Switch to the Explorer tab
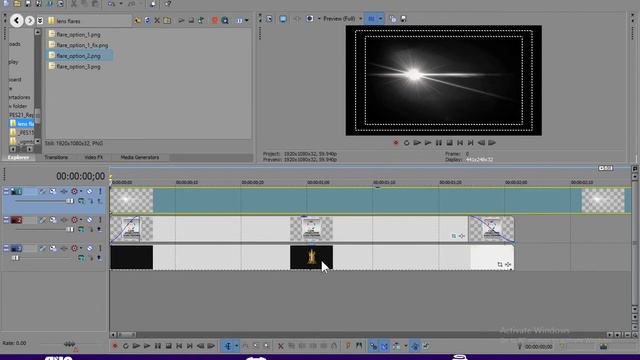This screenshot has height=360, width=640. click(18, 157)
